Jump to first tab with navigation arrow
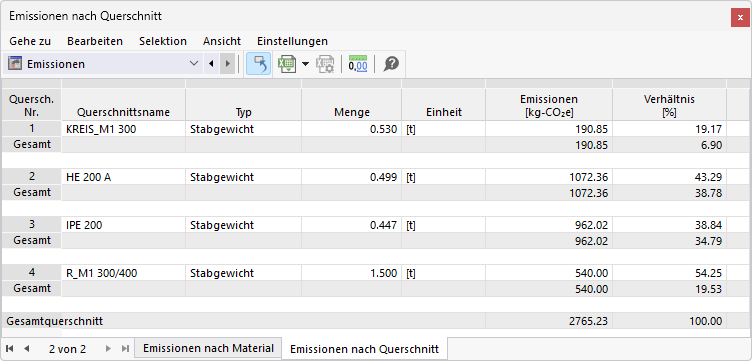 (11, 349)
